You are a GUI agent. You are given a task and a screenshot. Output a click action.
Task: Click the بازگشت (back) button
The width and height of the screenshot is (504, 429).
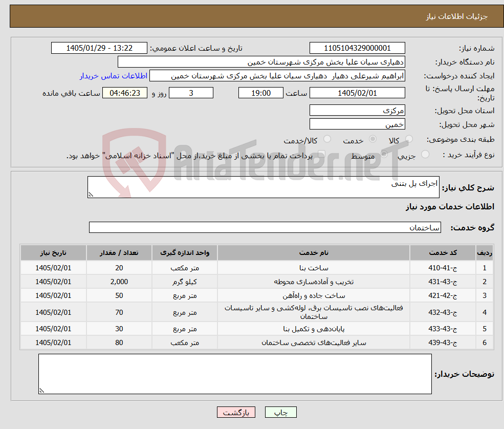236,412
